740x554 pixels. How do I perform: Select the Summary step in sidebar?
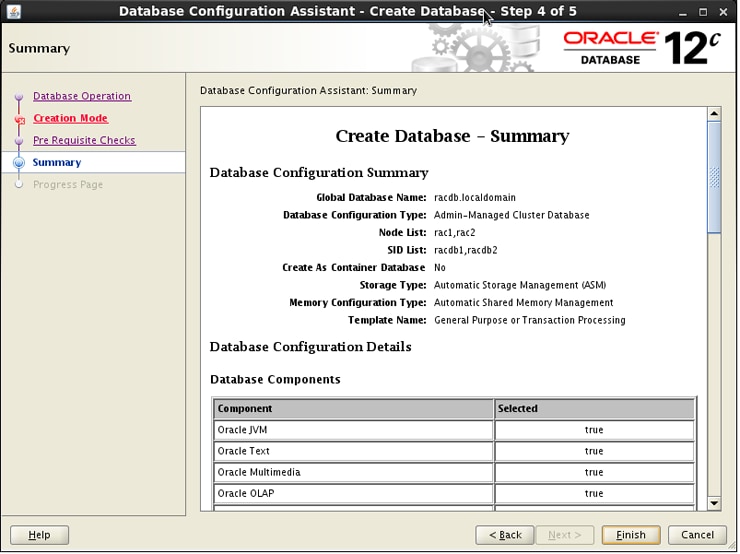pos(56,162)
